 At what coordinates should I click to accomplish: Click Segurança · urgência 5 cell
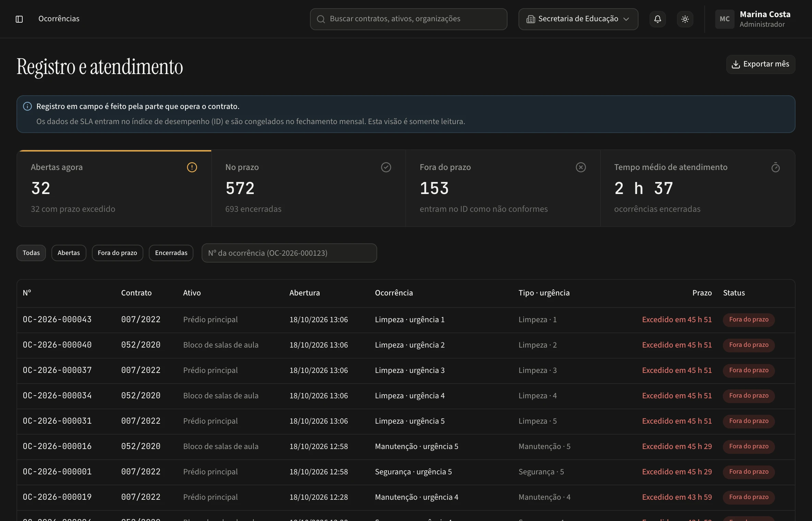(413, 472)
